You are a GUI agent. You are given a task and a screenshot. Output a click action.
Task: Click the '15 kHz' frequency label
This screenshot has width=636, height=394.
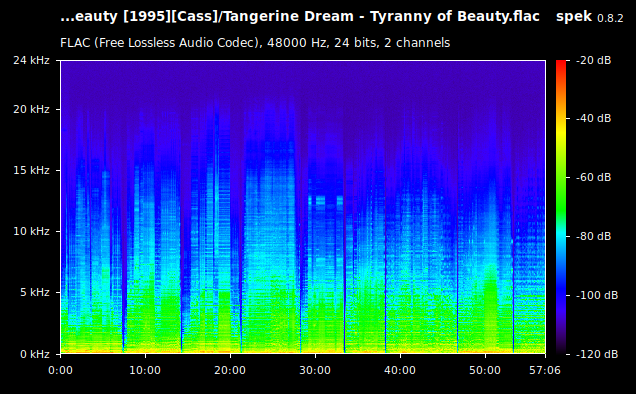(31, 170)
